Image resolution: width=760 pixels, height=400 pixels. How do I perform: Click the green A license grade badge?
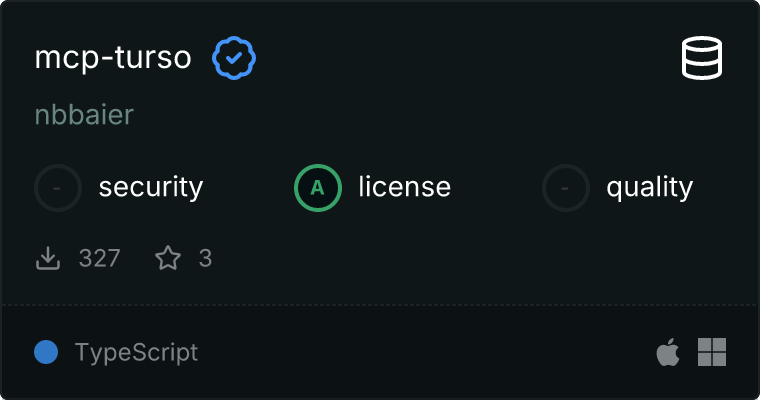pos(318,187)
